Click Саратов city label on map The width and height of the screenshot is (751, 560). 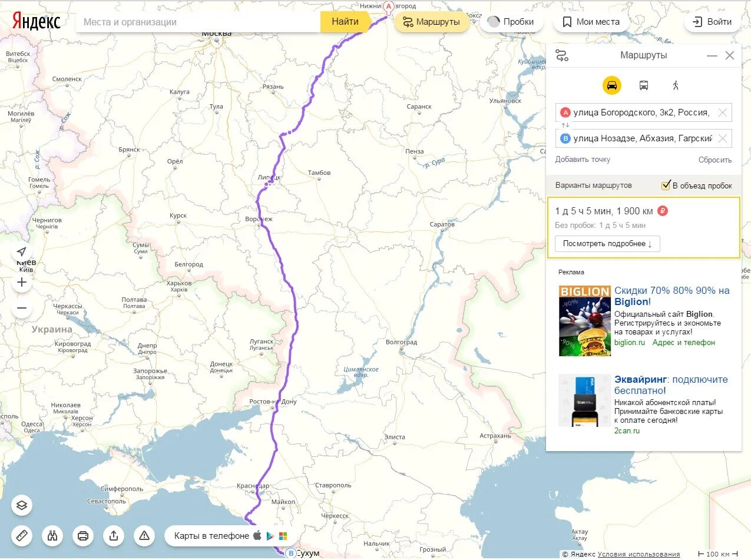pos(442,224)
